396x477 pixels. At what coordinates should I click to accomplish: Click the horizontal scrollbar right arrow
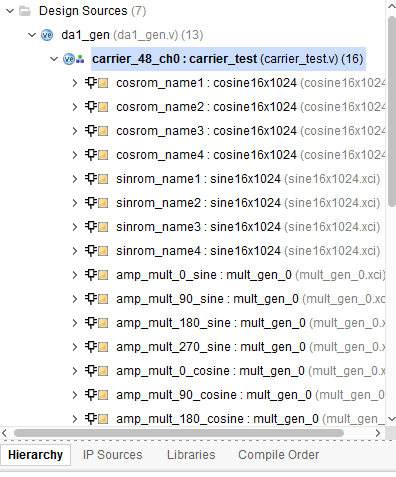pos(378,433)
